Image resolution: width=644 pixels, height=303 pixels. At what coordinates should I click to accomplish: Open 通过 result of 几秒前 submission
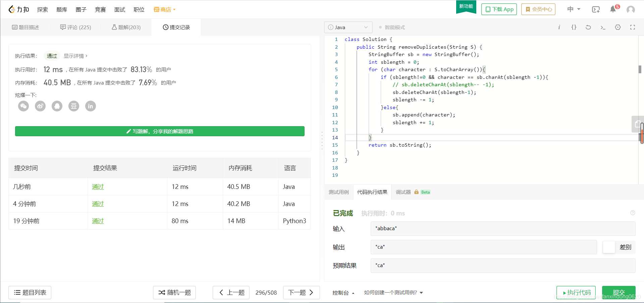(98, 187)
